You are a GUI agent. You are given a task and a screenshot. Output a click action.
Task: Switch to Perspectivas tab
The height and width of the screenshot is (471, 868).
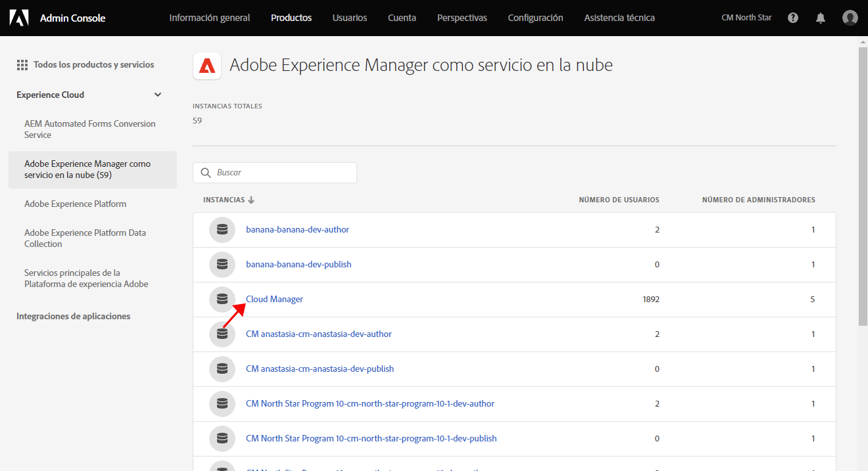click(x=462, y=18)
